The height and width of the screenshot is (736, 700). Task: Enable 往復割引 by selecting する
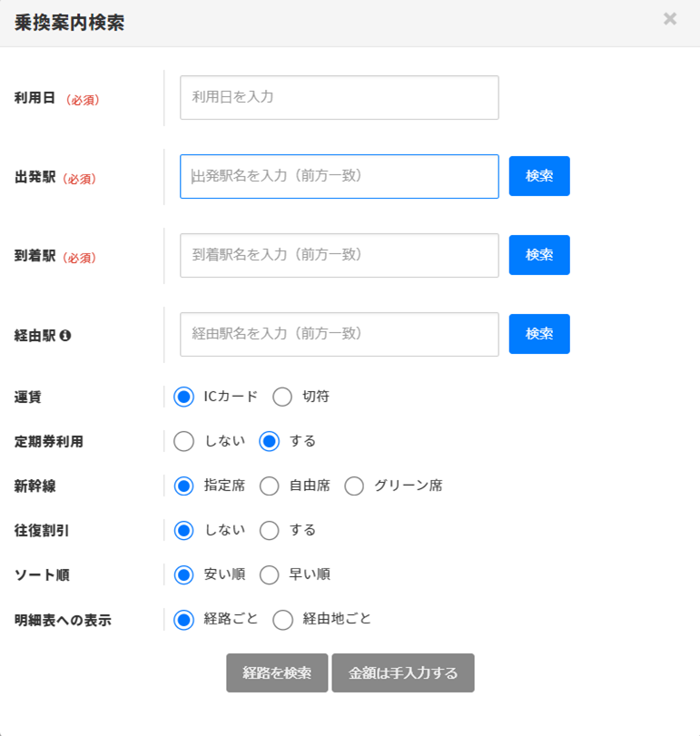(270, 530)
